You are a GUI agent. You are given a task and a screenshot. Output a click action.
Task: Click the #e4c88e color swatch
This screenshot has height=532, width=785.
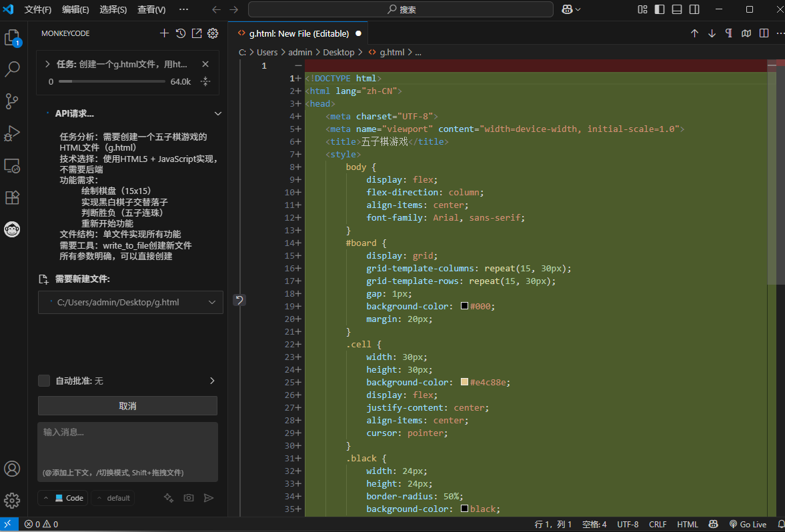tap(465, 383)
